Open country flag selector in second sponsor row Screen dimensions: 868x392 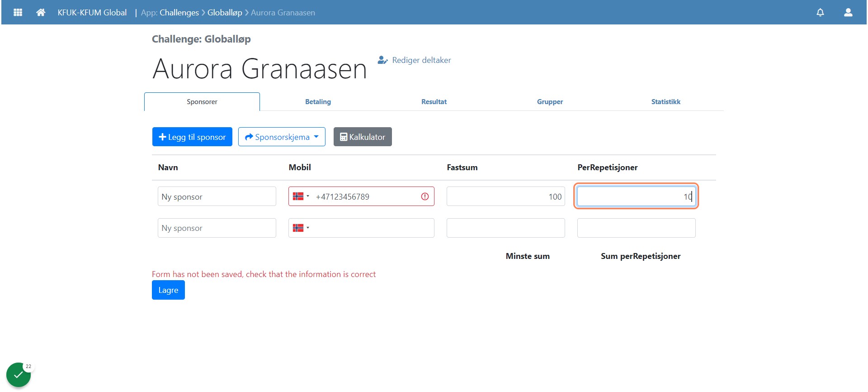point(301,228)
